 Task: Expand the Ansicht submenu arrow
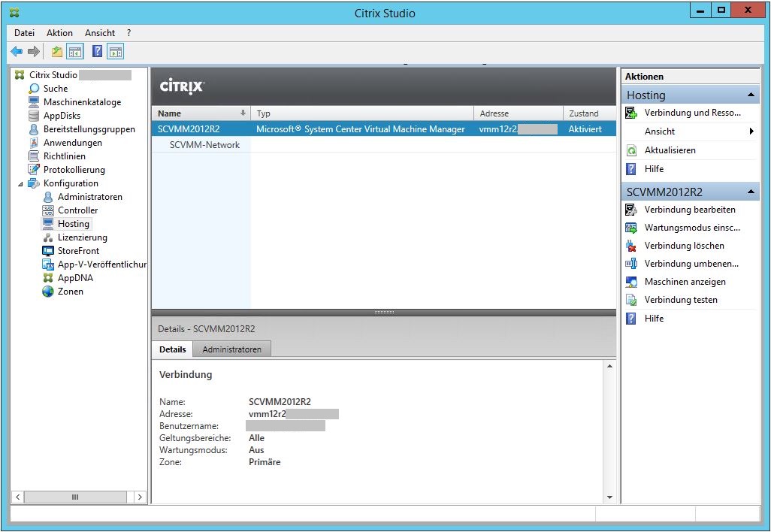tap(751, 131)
